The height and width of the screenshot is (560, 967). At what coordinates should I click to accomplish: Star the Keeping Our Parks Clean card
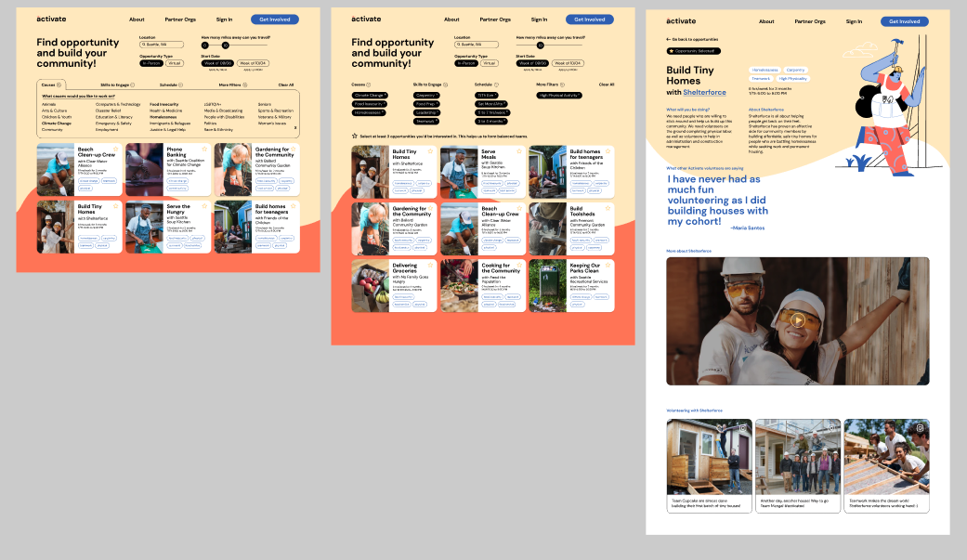[608, 265]
